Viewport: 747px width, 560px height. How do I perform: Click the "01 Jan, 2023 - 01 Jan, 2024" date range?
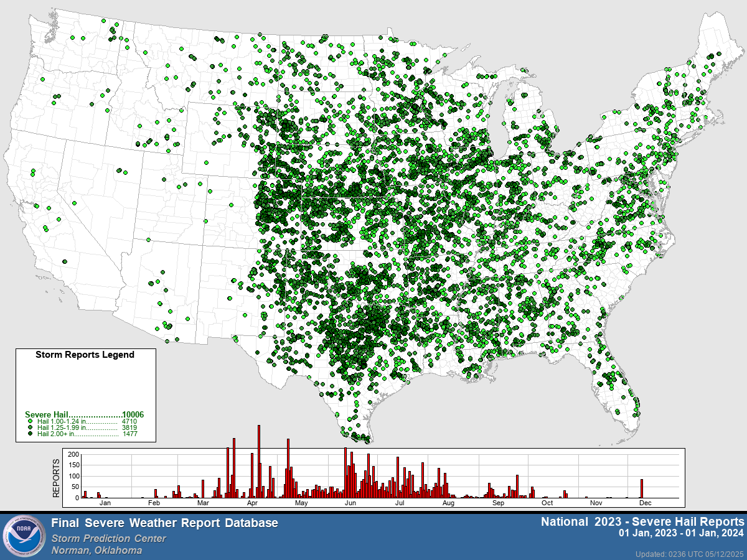pyautogui.click(x=682, y=533)
